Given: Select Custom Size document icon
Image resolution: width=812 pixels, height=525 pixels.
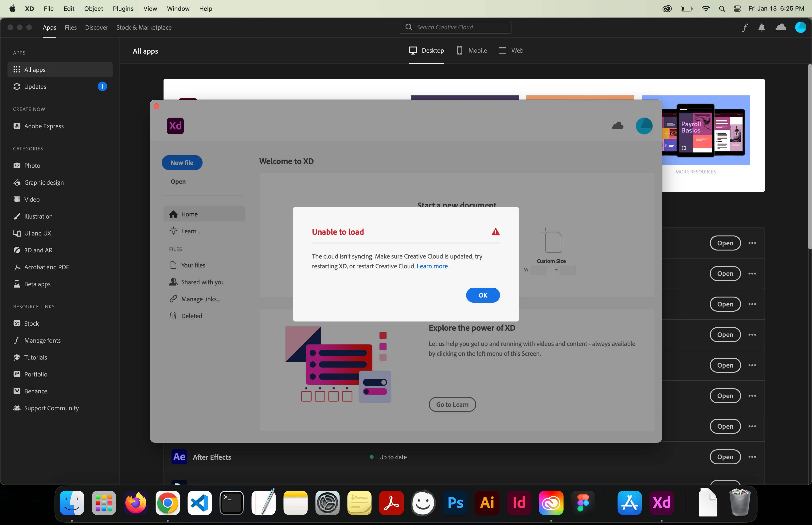Looking at the screenshot, I should click(x=553, y=242).
